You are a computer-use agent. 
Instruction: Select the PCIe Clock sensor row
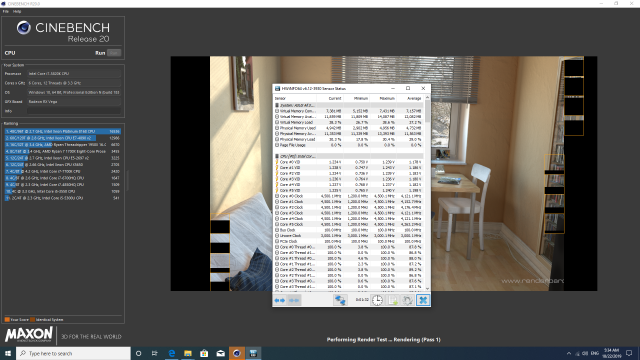coord(348,241)
